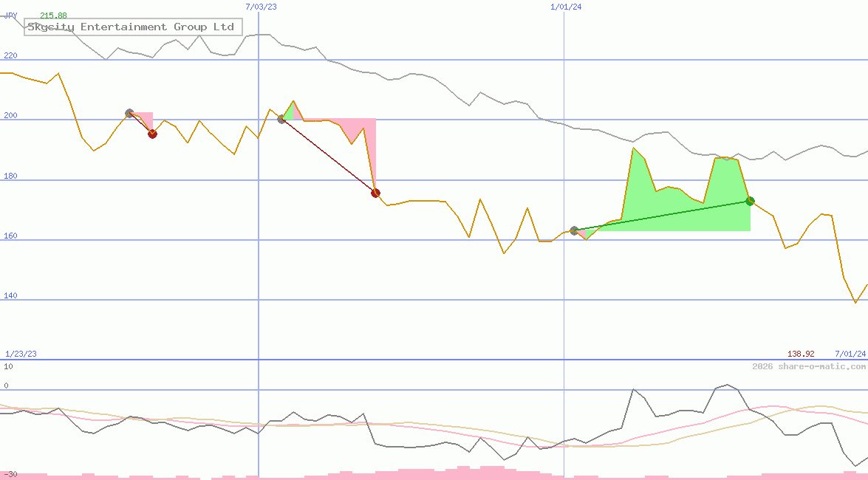868x480 pixels.
Task: Click the first red trade exit dot
Action: (152, 134)
